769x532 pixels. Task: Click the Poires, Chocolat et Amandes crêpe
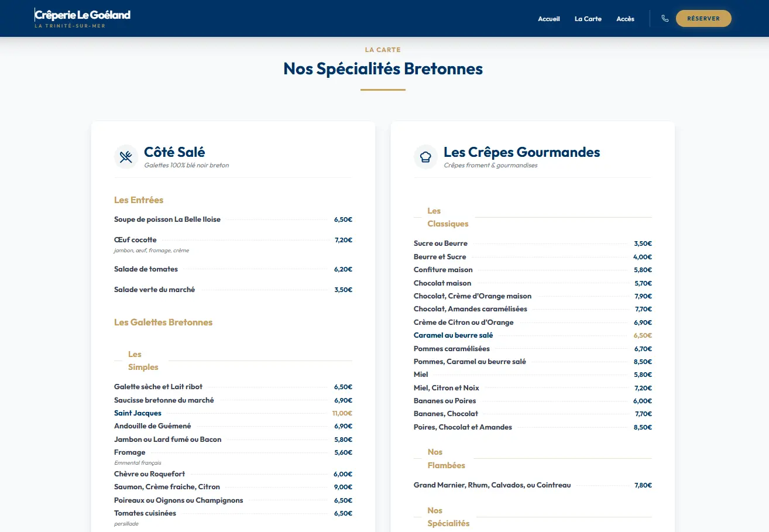click(462, 427)
